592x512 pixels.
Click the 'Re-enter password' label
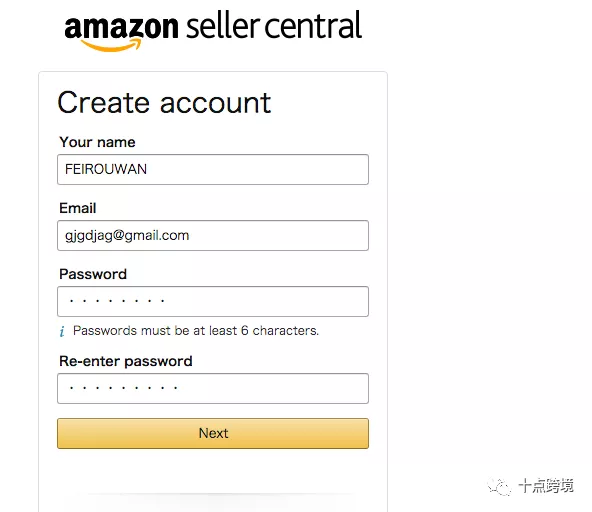(x=126, y=361)
